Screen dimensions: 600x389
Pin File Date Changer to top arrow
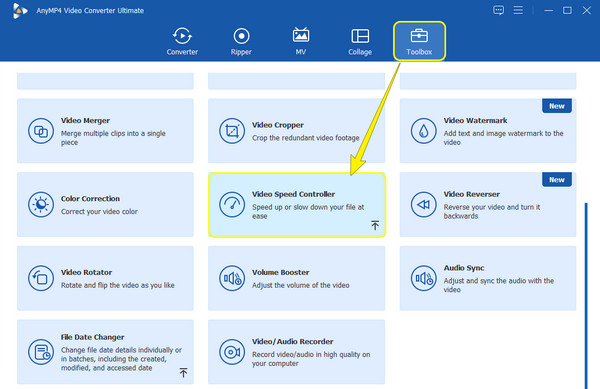183,373
